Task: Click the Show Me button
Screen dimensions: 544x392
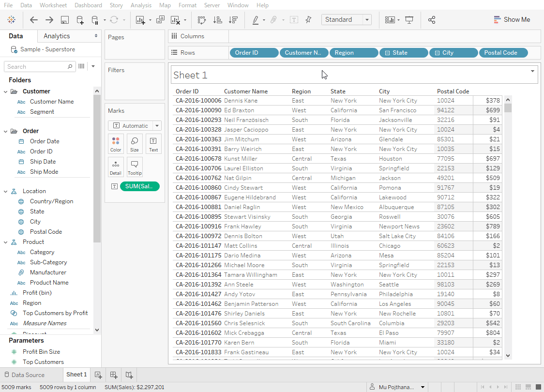Action: pyautogui.click(x=512, y=20)
